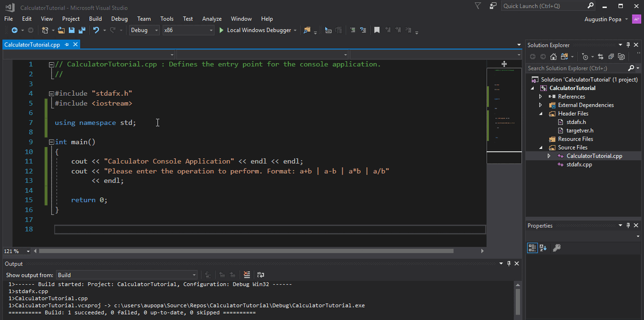Open the Tools menu

coord(167,19)
